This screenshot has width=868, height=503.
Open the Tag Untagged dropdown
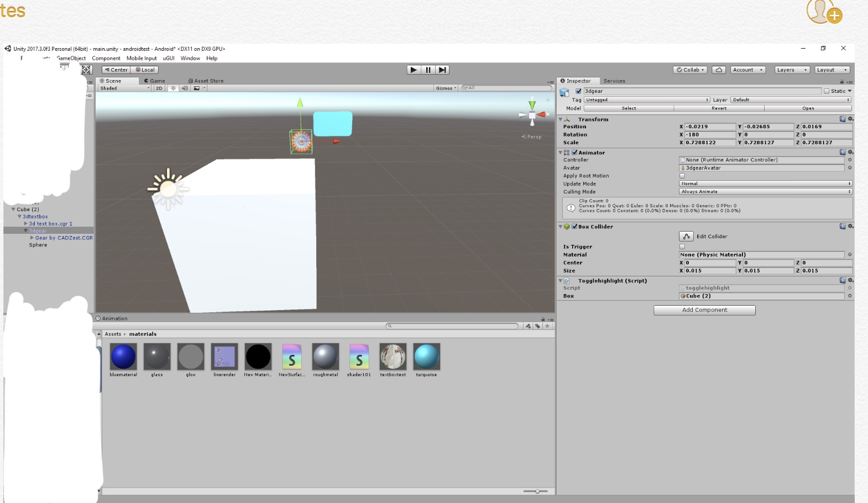pyautogui.click(x=647, y=100)
